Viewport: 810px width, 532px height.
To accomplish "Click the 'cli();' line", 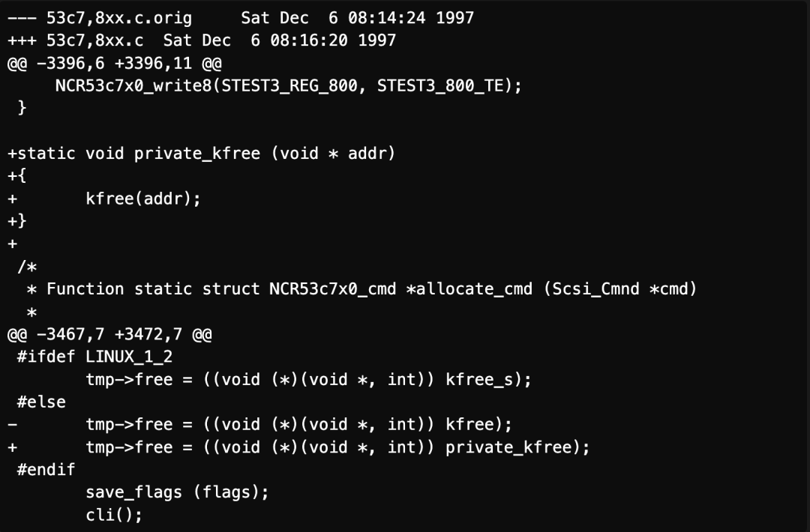I will click(x=114, y=515).
